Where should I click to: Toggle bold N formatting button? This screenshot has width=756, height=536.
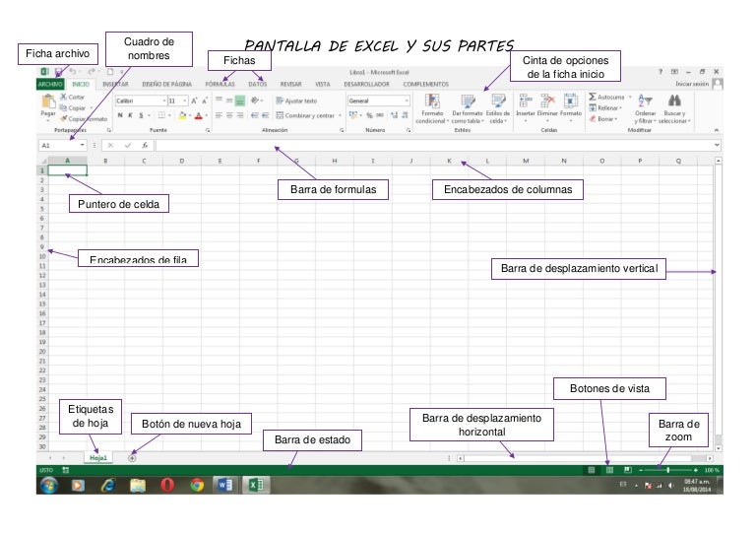pyautogui.click(x=120, y=115)
